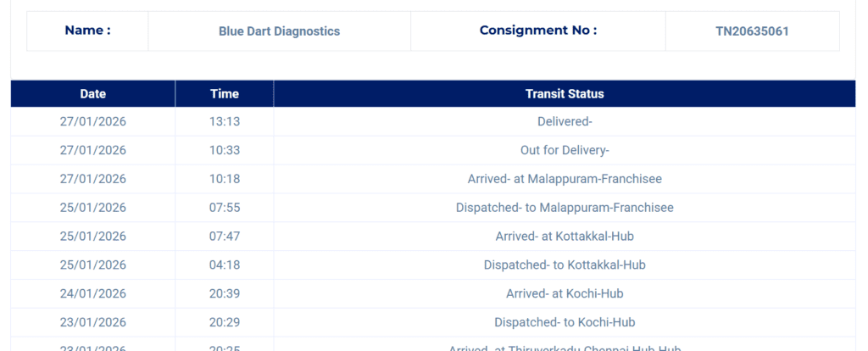Click Dispatched to Kottakkal-Hub status
This screenshot has width=868, height=351.
pyautogui.click(x=565, y=265)
